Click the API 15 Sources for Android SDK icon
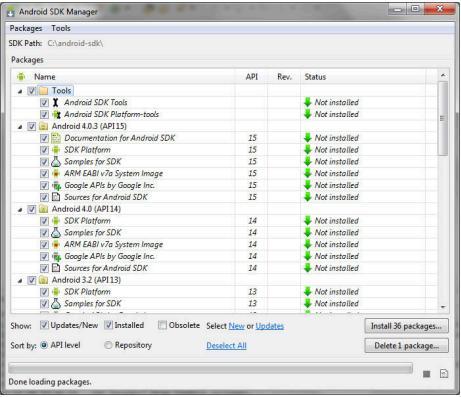This screenshot has width=461, height=397. (56, 197)
